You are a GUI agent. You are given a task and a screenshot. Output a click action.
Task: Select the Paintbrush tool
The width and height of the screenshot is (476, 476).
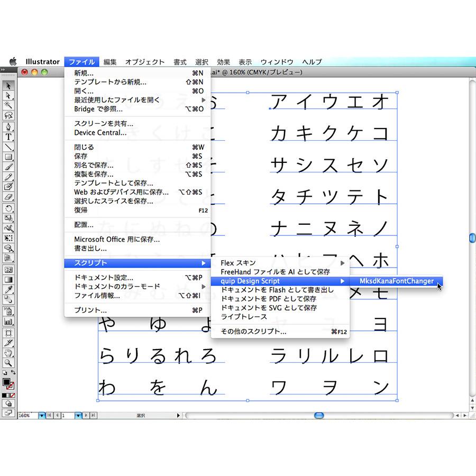[x=8, y=167]
